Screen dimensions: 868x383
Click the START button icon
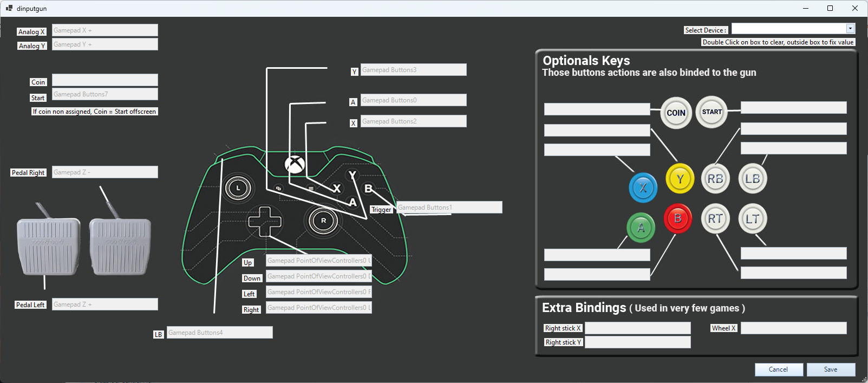point(712,112)
